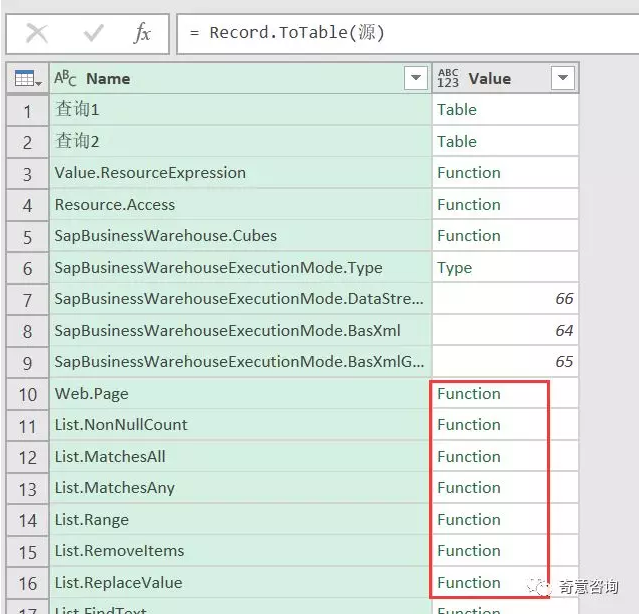Click inside the Record.ToTable formula bar
Screen dimensions: 640x614
point(408,33)
